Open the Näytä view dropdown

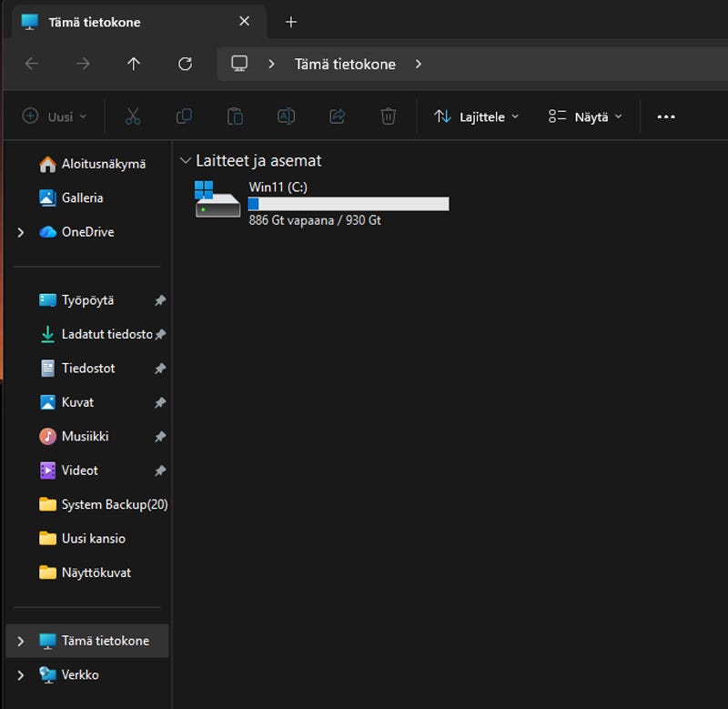tap(585, 116)
